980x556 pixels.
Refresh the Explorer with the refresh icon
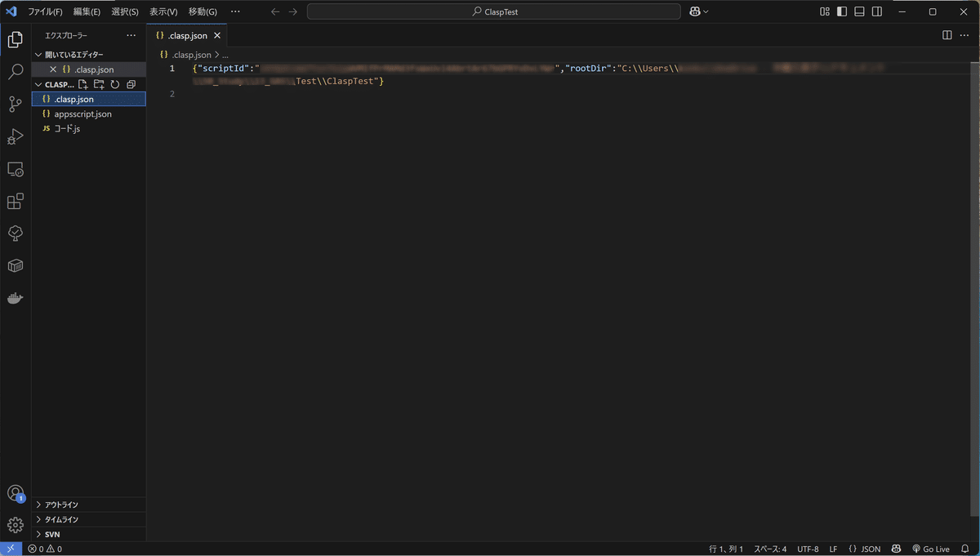pyautogui.click(x=114, y=84)
